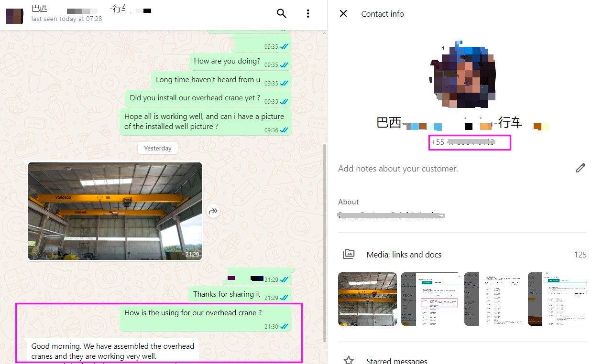Viewport: 592px width, 364px height.
Task: Open the first crane thumbnail in media row
Action: 367,299
